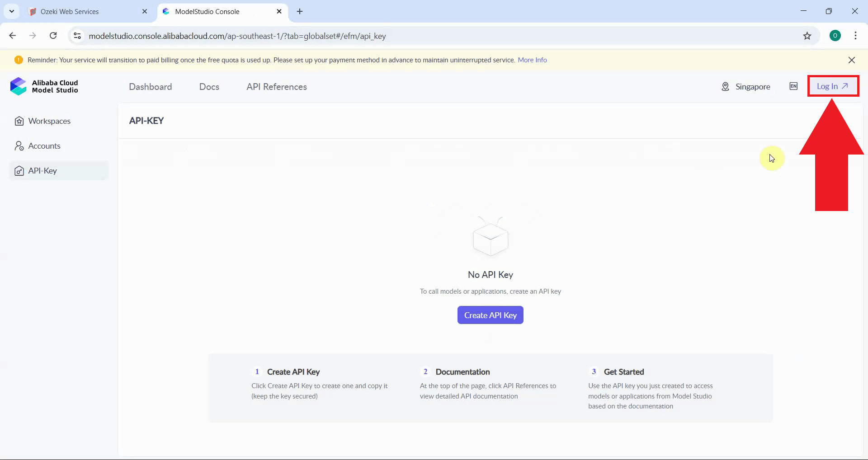Screen dimensions: 868x460
Task: Bookmark this page with the star icon
Action: coord(808,36)
